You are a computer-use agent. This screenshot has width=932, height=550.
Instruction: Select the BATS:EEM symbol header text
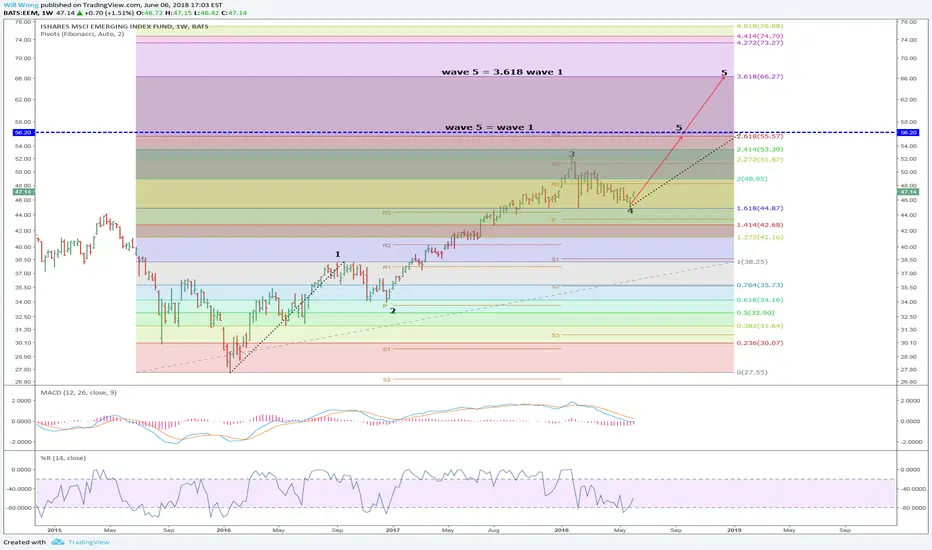21,12
